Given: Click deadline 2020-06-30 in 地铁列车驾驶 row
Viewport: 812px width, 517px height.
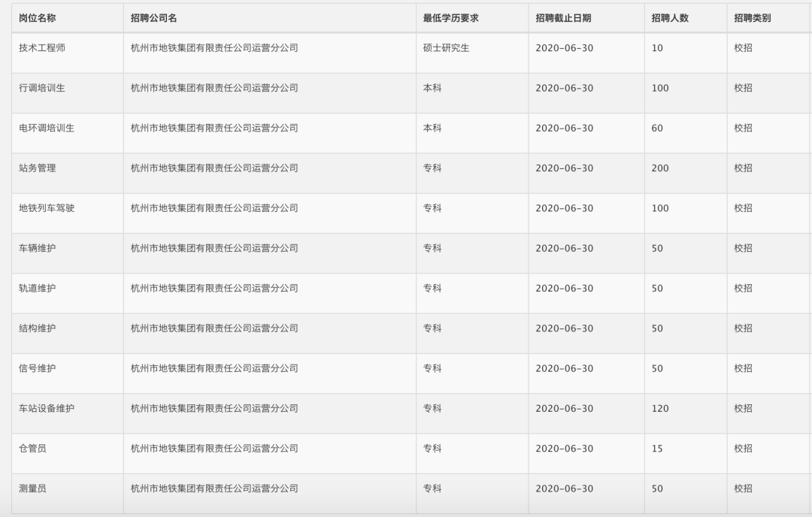Looking at the screenshot, I should click(x=565, y=208).
